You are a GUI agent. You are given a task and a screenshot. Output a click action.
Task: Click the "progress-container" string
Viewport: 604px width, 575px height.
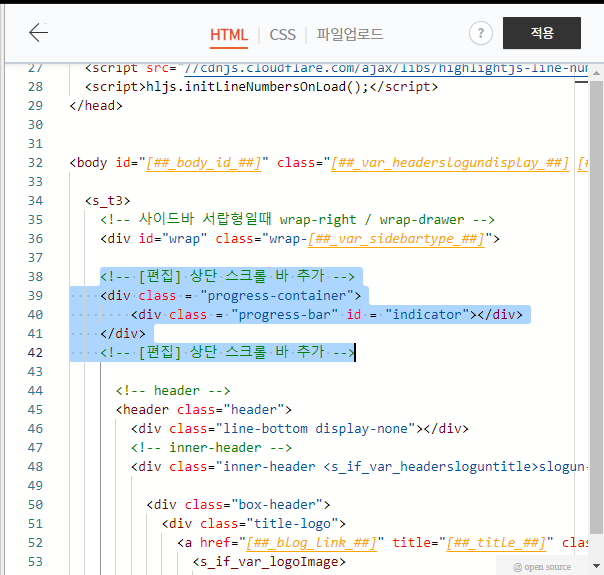(x=277, y=296)
